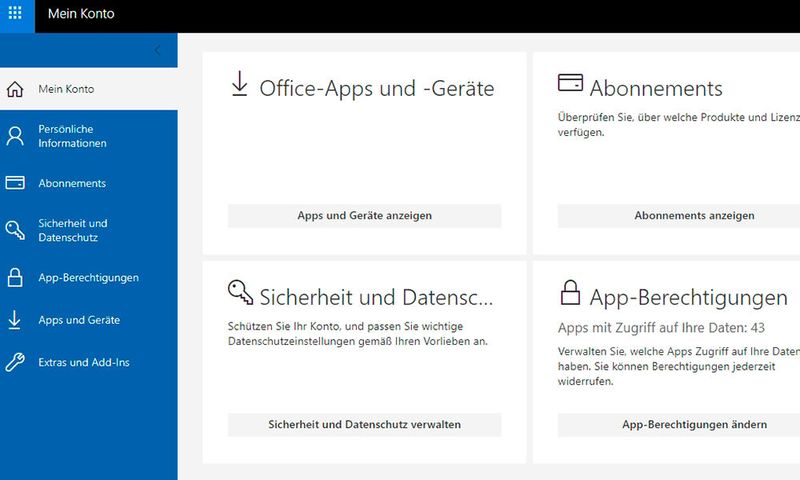Viewport: 800px width, 480px height.
Task: Click the download icon in Office-Apps card
Action: click(x=239, y=84)
